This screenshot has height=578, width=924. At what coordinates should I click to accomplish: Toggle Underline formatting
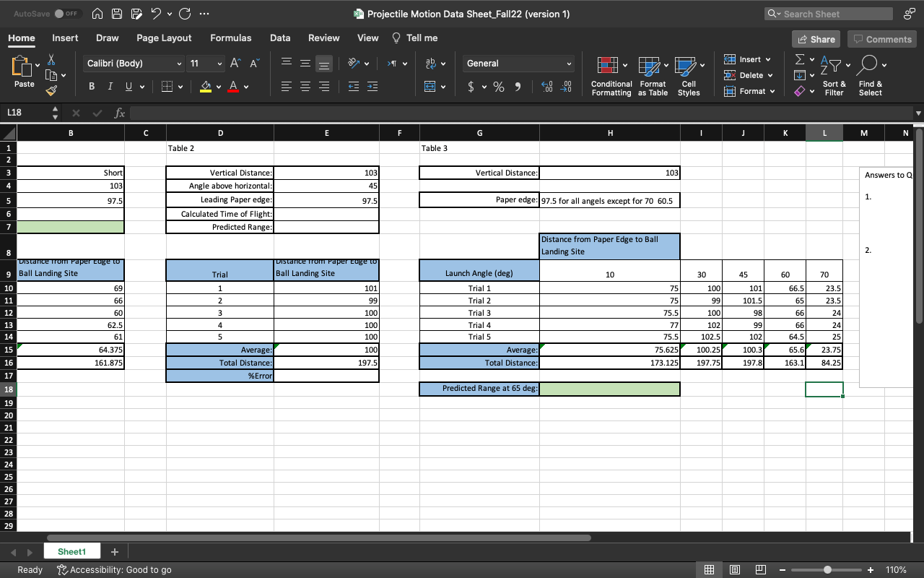coord(127,87)
